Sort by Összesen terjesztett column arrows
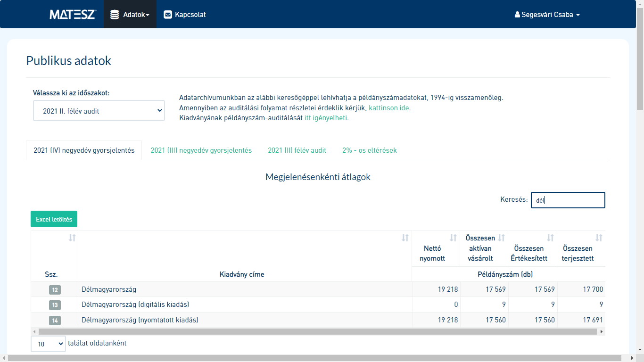The height and width of the screenshot is (362, 644). (x=599, y=238)
